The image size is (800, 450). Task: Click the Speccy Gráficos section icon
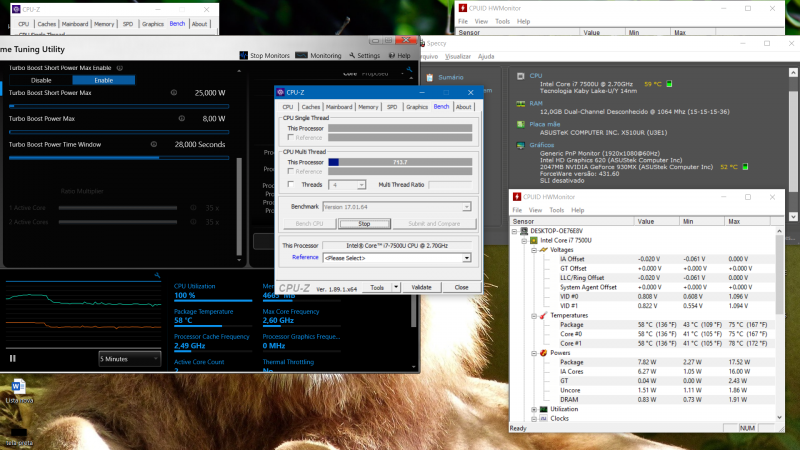tap(520, 145)
